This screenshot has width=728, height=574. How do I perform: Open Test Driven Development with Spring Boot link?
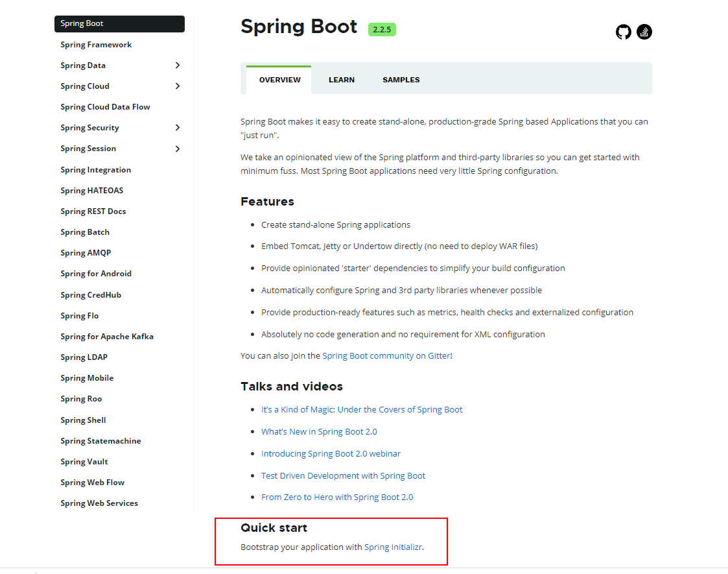[343, 475]
